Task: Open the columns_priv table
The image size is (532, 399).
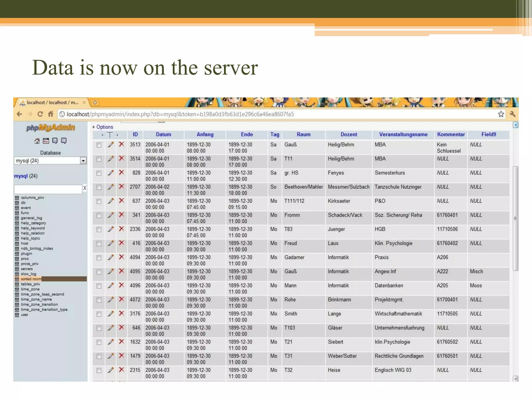Action: point(32,198)
